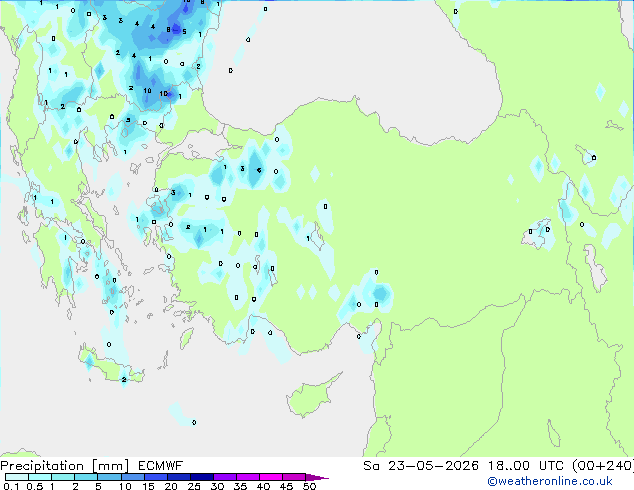Pick the 1–2 mm legend color box
Image resolution: width=634 pixels, height=490 pixels.
click(63, 477)
